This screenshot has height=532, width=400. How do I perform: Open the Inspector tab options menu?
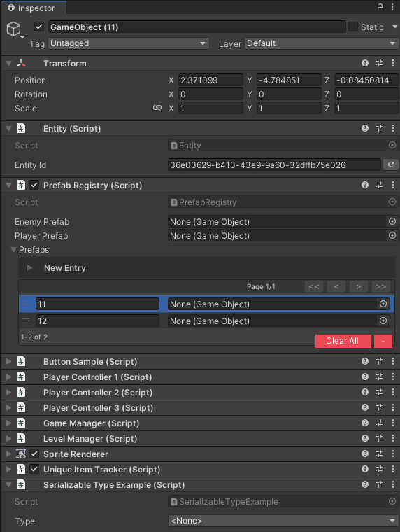(x=392, y=7)
